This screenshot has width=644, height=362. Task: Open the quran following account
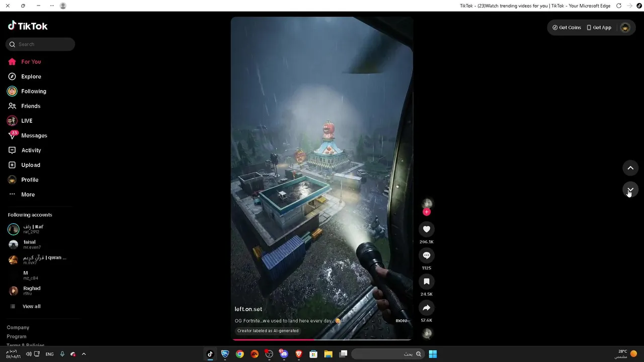coord(38,260)
